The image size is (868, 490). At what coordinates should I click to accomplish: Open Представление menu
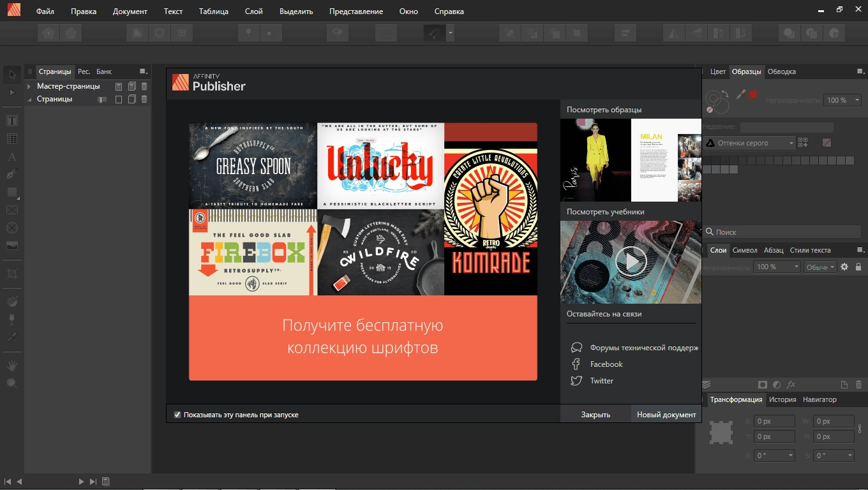click(356, 11)
